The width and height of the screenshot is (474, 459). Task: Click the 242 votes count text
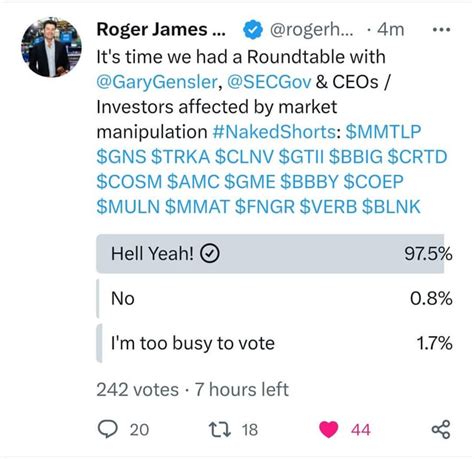click(x=137, y=390)
